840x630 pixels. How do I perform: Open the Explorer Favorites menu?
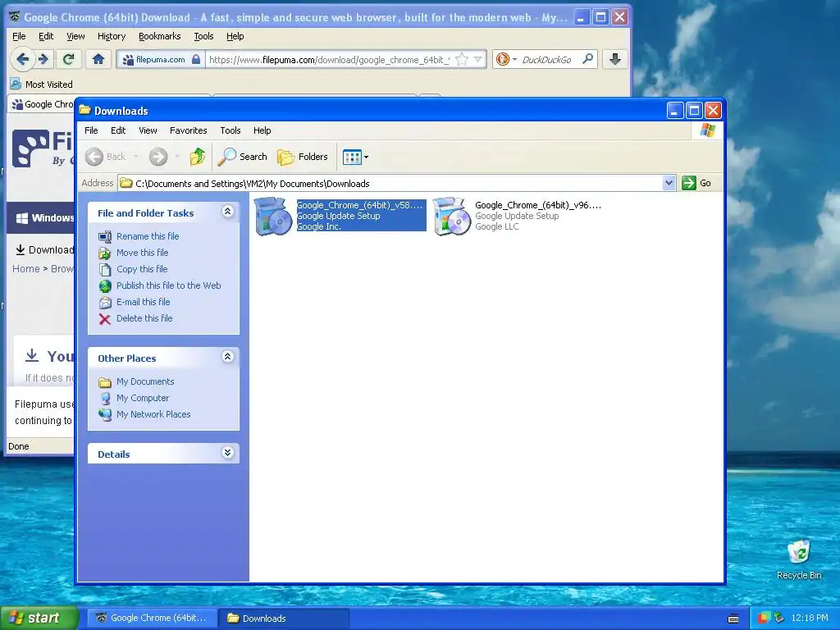pos(188,130)
